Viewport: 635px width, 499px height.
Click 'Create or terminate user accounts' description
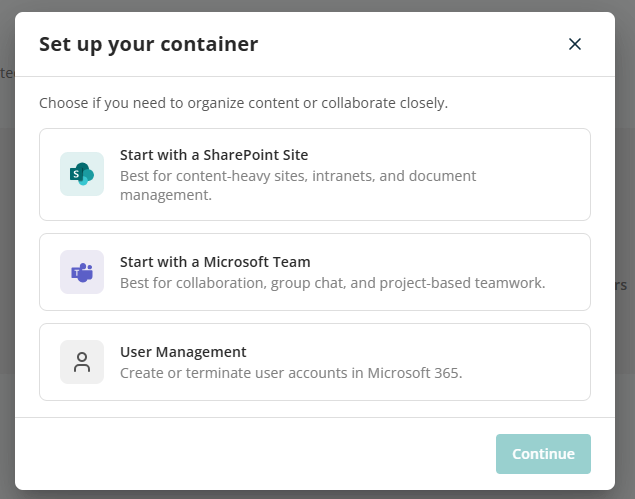291,373
